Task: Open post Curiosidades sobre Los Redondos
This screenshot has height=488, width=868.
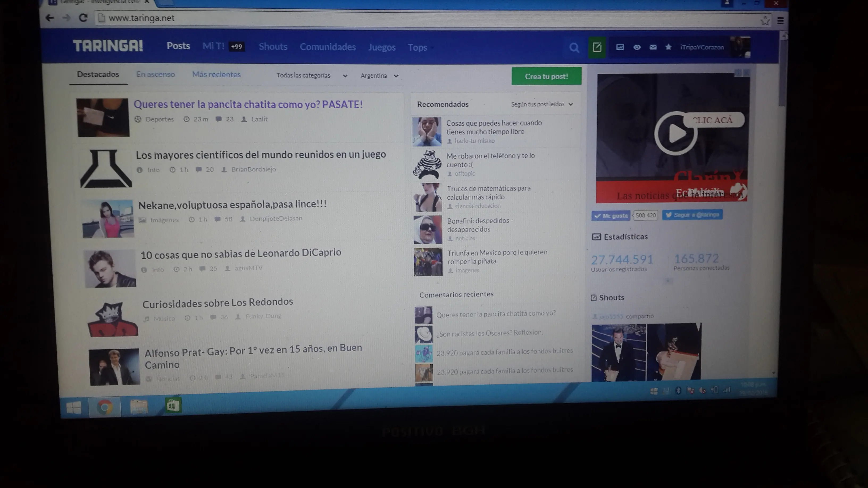Action: coord(217,303)
